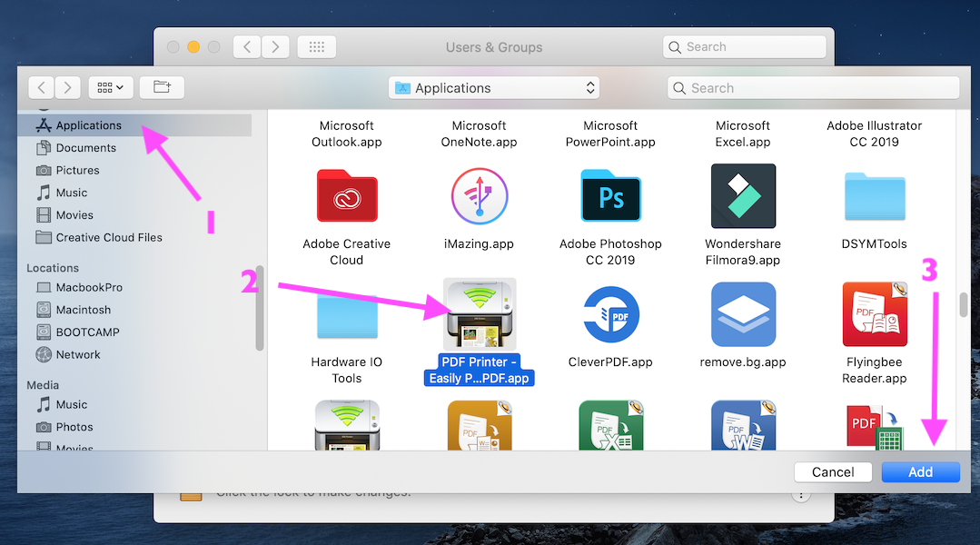Viewport: 980px width, 545px height.
Task: Open the Applications location popup
Action: (x=494, y=88)
